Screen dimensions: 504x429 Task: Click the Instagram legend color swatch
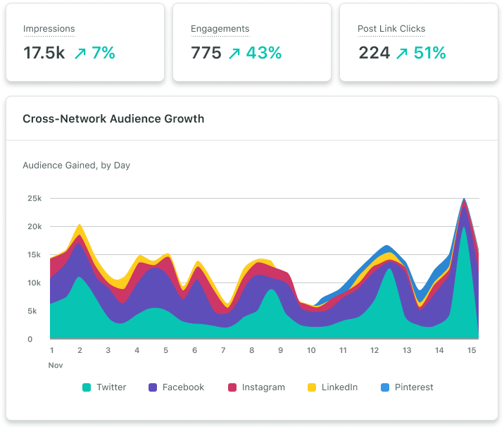click(232, 387)
